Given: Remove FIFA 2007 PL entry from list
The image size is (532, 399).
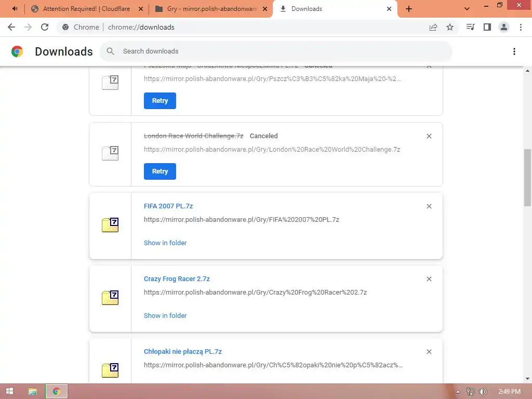Looking at the screenshot, I should tap(429, 206).
